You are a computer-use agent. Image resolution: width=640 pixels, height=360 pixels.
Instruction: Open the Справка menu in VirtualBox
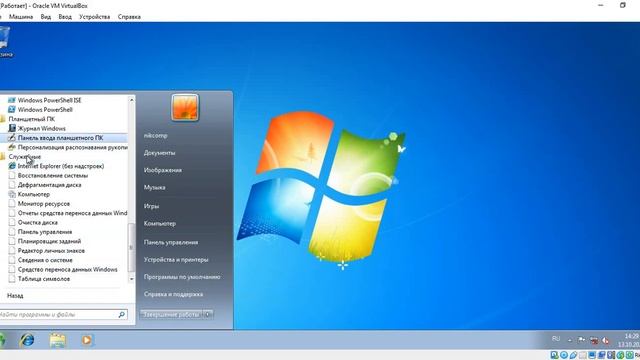[129, 17]
